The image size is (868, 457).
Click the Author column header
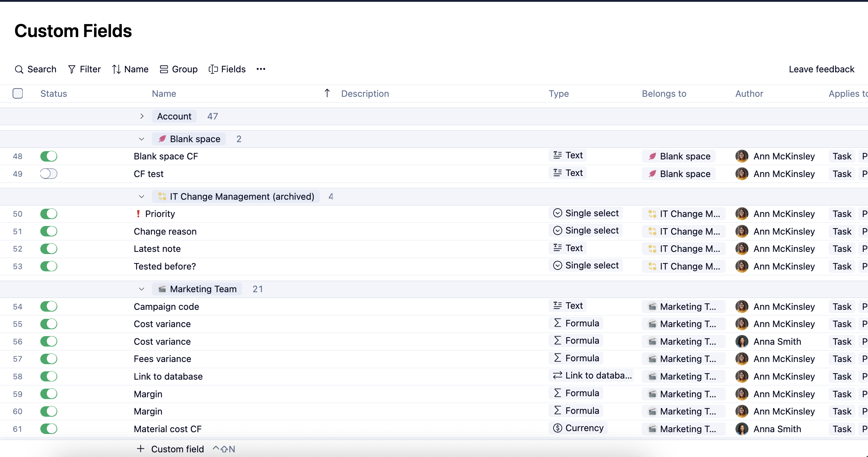click(x=749, y=94)
